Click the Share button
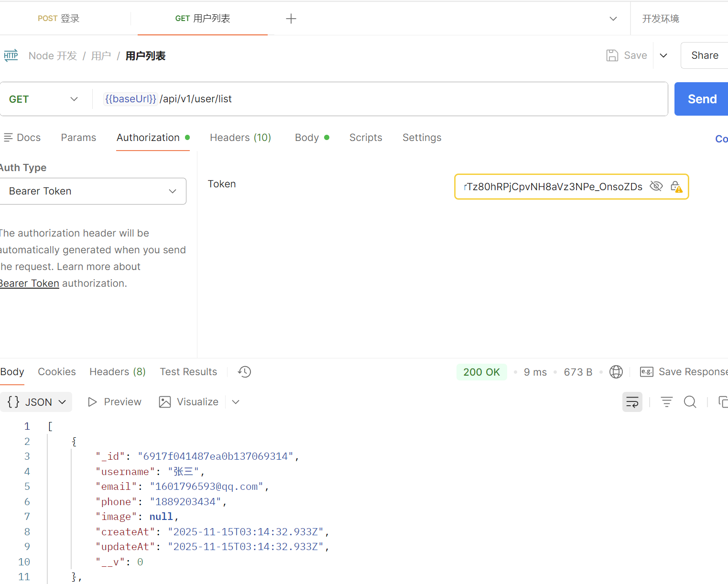Screen dimensions: 728x584 (x=705, y=55)
